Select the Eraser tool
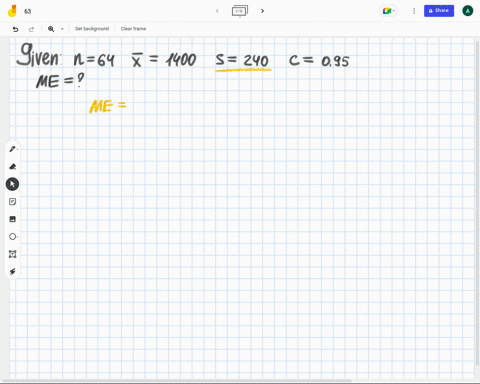Screen dimensions: 480x384 click(x=12, y=166)
